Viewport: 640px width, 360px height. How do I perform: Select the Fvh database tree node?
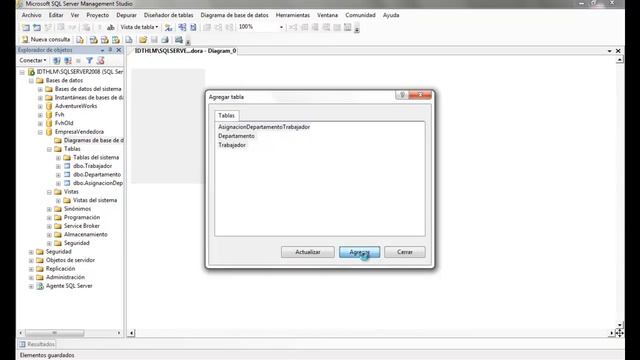click(x=60, y=115)
